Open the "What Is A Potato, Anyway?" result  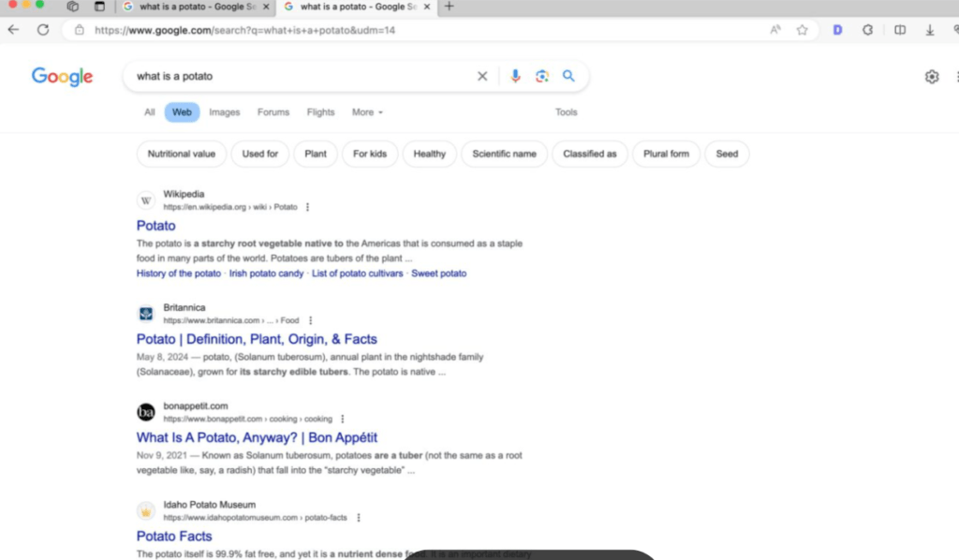[x=257, y=437]
